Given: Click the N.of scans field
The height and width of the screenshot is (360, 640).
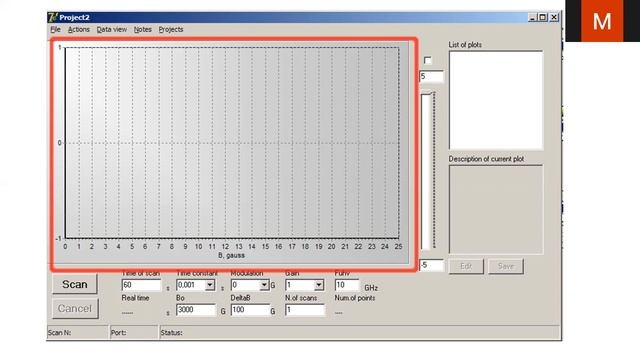Looking at the screenshot, I should click(x=305, y=310).
